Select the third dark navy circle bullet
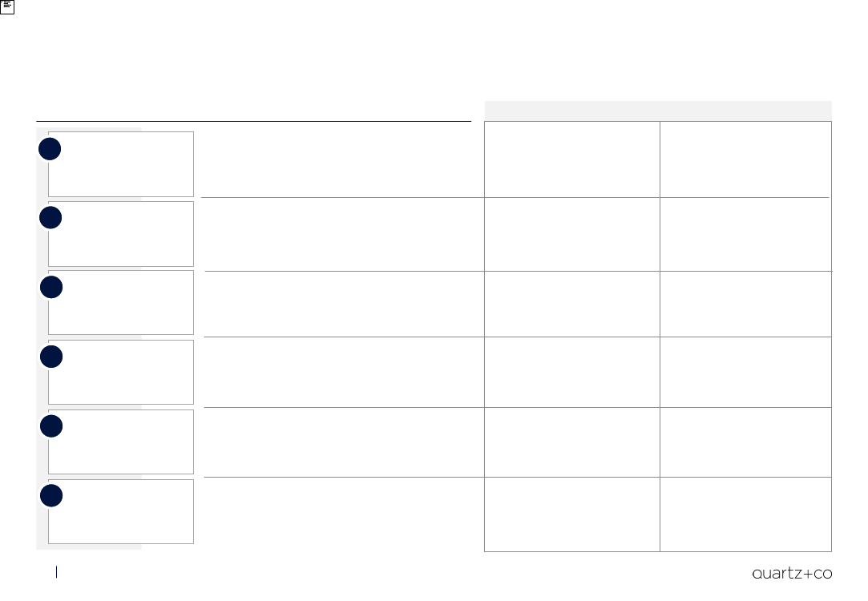 pyautogui.click(x=51, y=287)
